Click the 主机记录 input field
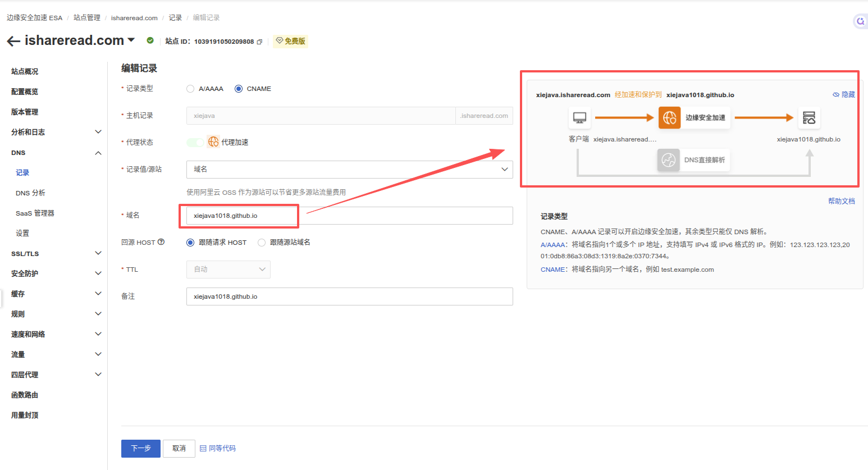The height and width of the screenshot is (470, 868). pyautogui.click(x=321, y=116)
